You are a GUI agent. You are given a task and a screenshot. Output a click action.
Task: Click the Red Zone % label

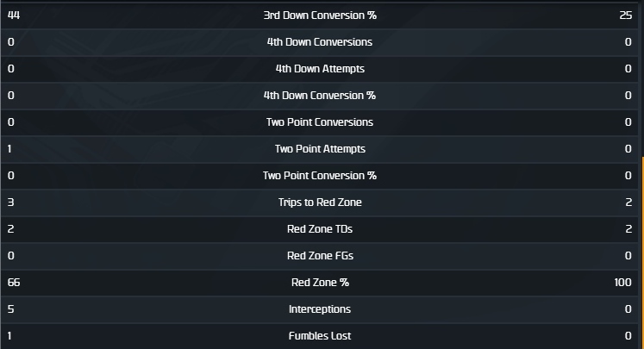pyautogui.click(x=320, y=282)
